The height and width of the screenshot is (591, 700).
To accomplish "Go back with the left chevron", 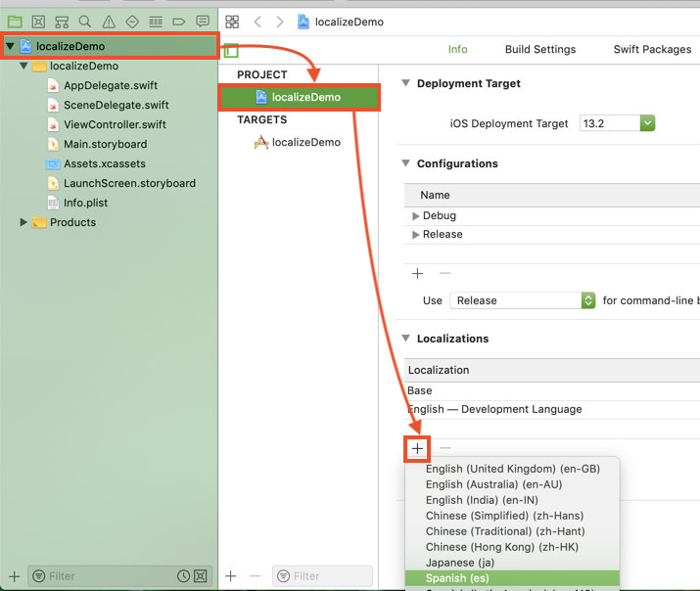I will pyautogui.click(x=257, y=22).
